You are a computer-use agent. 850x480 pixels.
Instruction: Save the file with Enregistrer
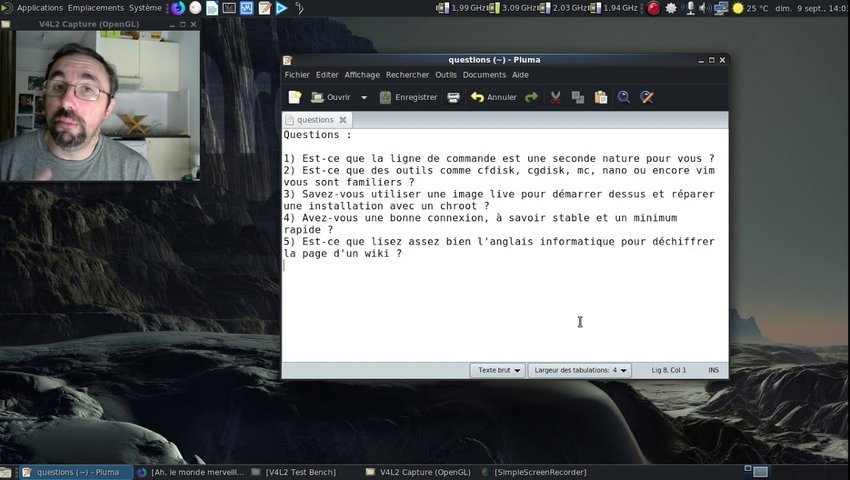(409, 97)
